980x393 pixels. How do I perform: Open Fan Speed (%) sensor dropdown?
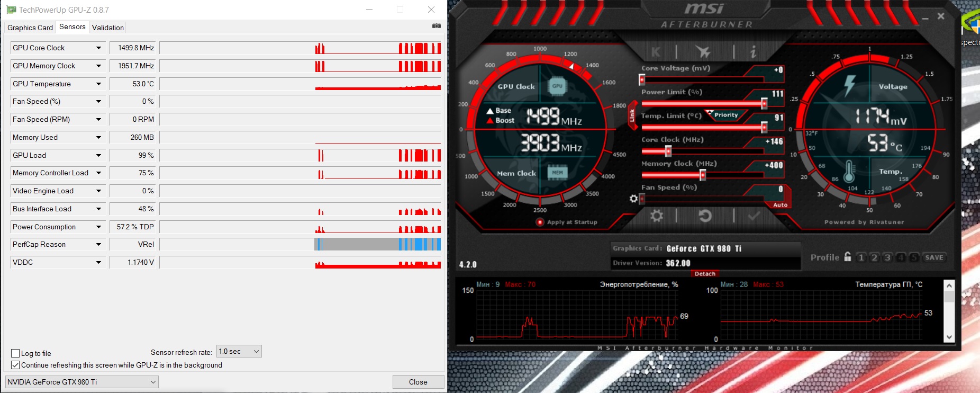98,101
